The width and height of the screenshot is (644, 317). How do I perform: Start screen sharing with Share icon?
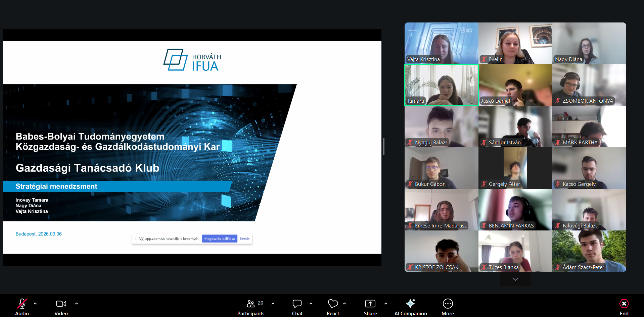370,304
